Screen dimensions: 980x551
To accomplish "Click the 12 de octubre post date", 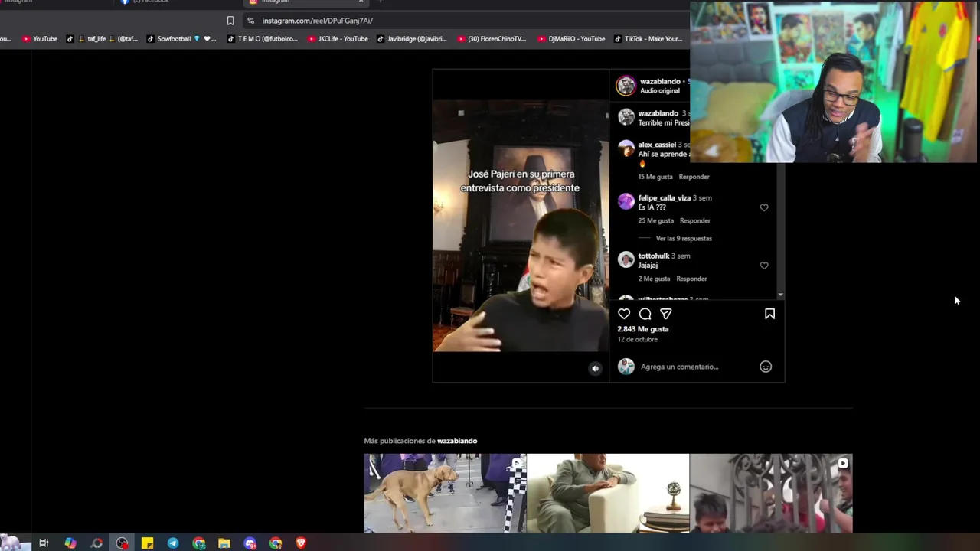I will click(x=637, y=339).
